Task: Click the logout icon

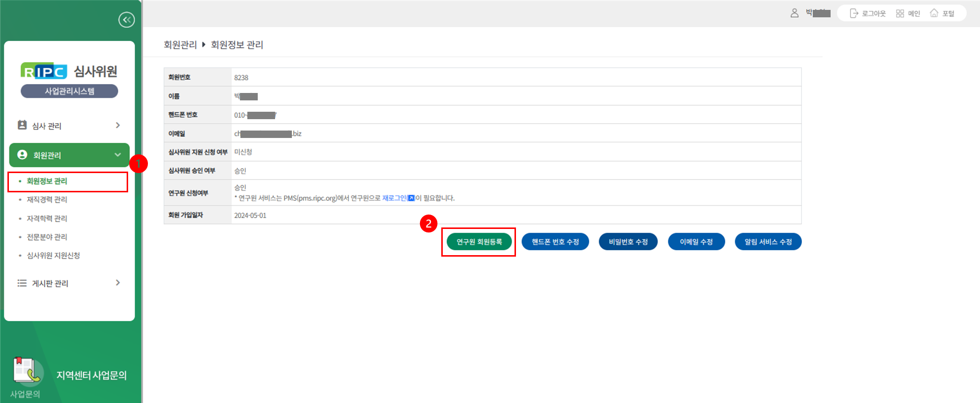Action: [x=854, y=13]
